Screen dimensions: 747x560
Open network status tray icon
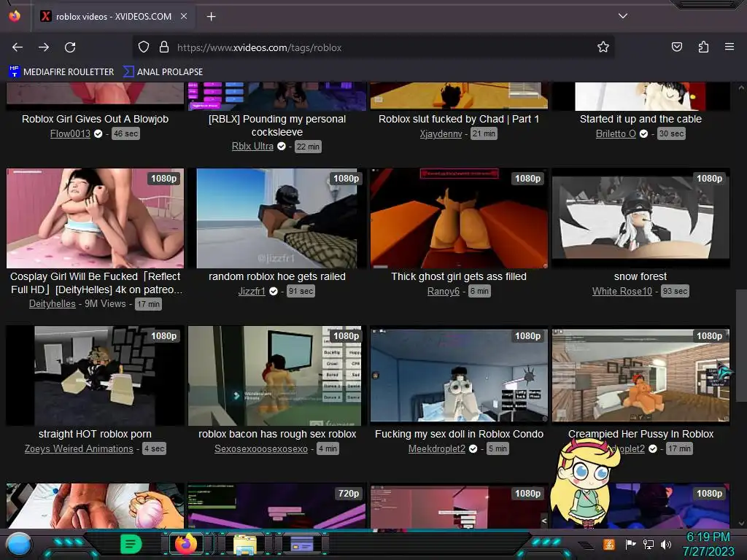648,544
